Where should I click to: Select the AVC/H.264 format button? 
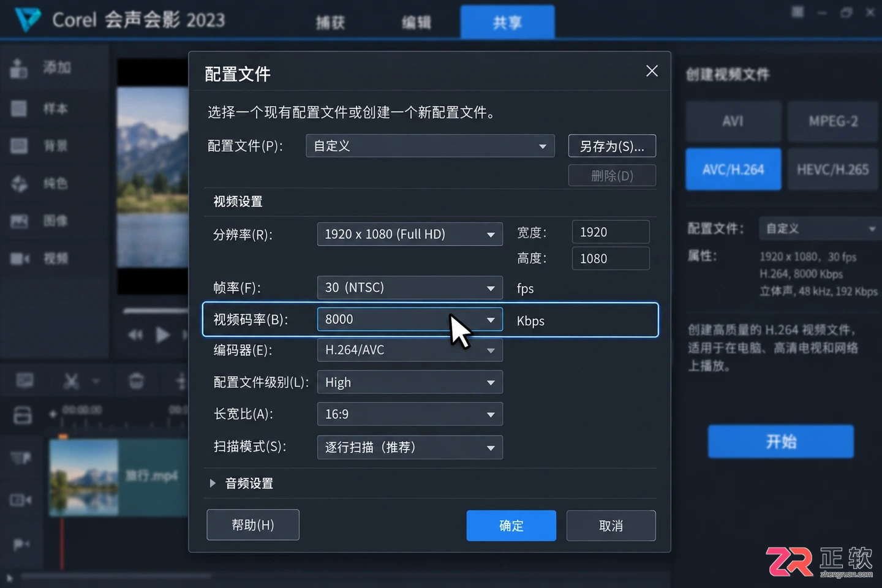tap(733, 169)
